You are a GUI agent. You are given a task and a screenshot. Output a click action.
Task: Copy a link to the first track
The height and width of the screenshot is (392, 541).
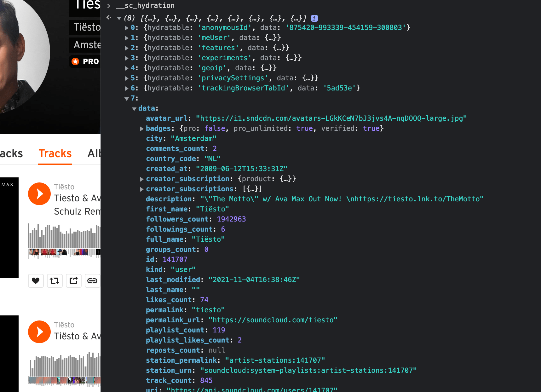(92, 280)
